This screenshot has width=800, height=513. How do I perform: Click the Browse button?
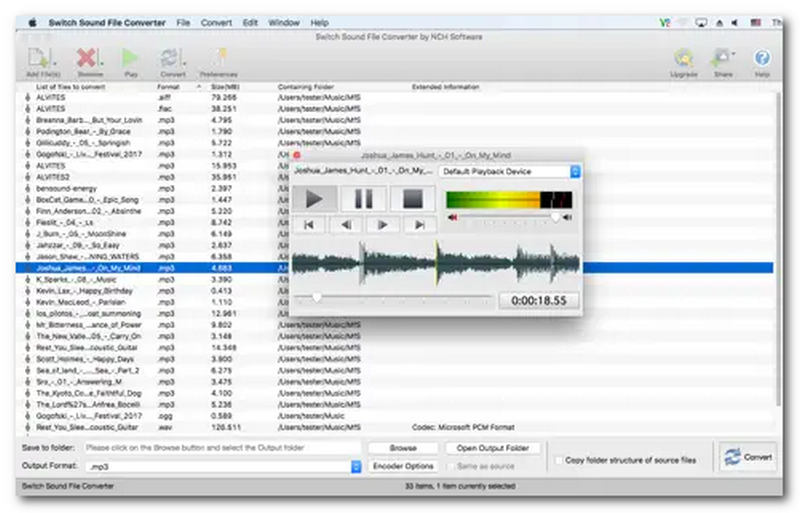pyautogui.click(x=403, y=448)
